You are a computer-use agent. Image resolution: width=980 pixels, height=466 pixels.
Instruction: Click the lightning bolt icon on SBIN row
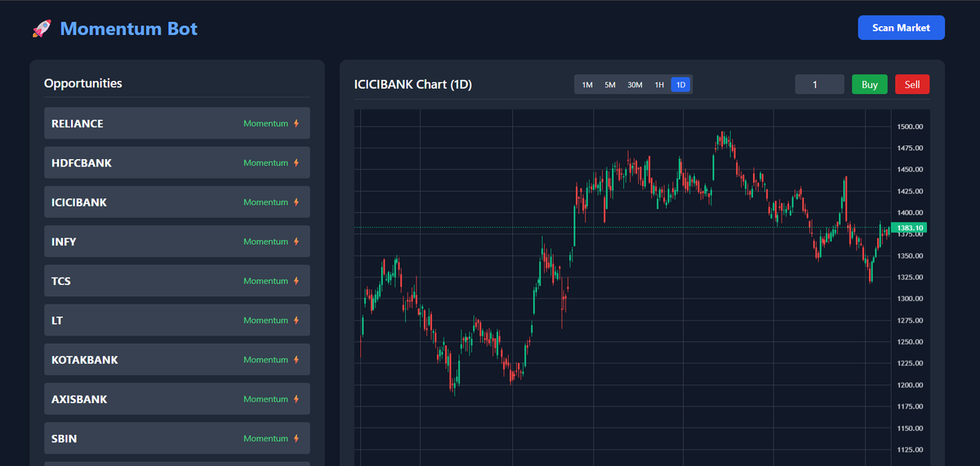tap(296, 438)
